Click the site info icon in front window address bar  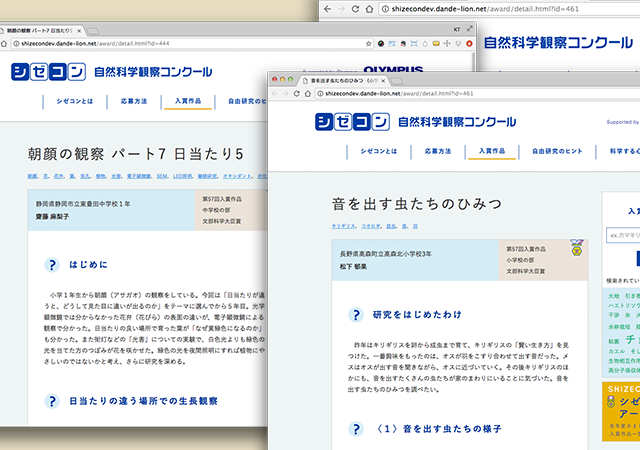pos(320,94)
